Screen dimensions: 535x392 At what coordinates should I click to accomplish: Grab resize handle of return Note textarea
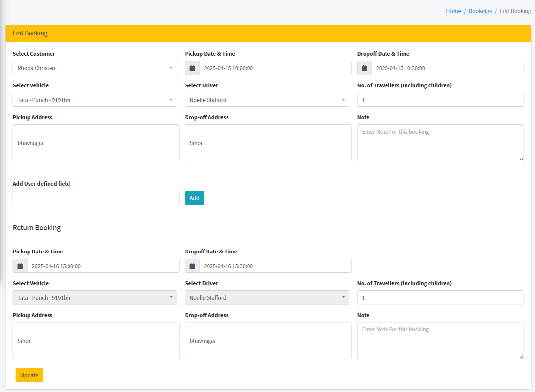(x=521, y=357)
